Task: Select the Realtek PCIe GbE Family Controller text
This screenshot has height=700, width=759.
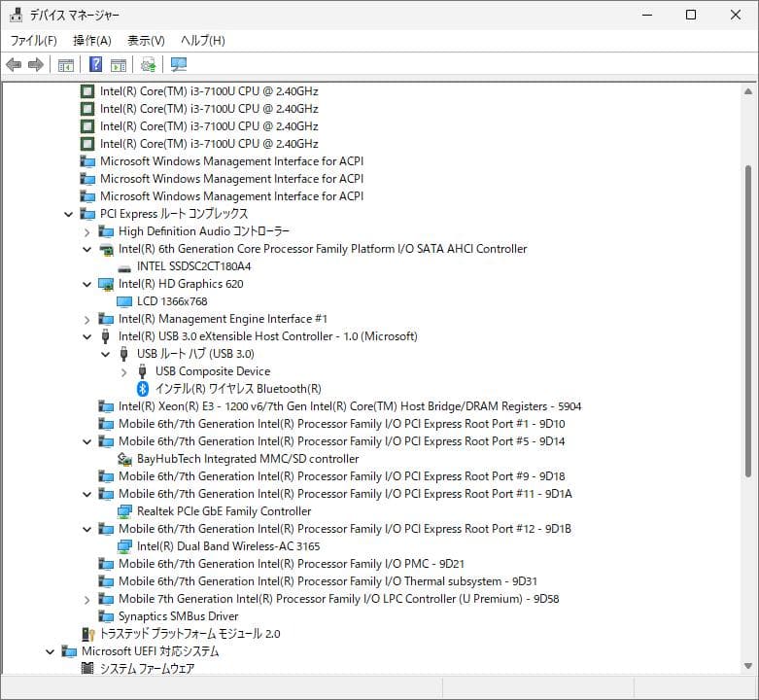Action: tap(224, 511)
